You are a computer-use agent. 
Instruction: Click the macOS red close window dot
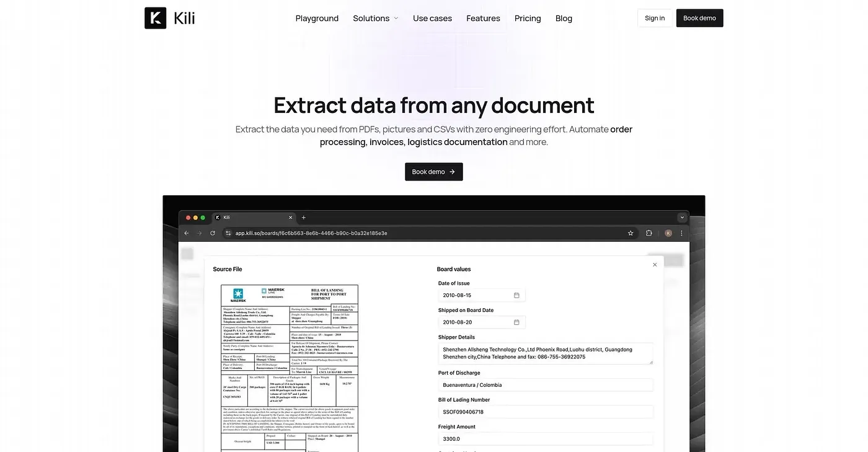click(188, 218)
